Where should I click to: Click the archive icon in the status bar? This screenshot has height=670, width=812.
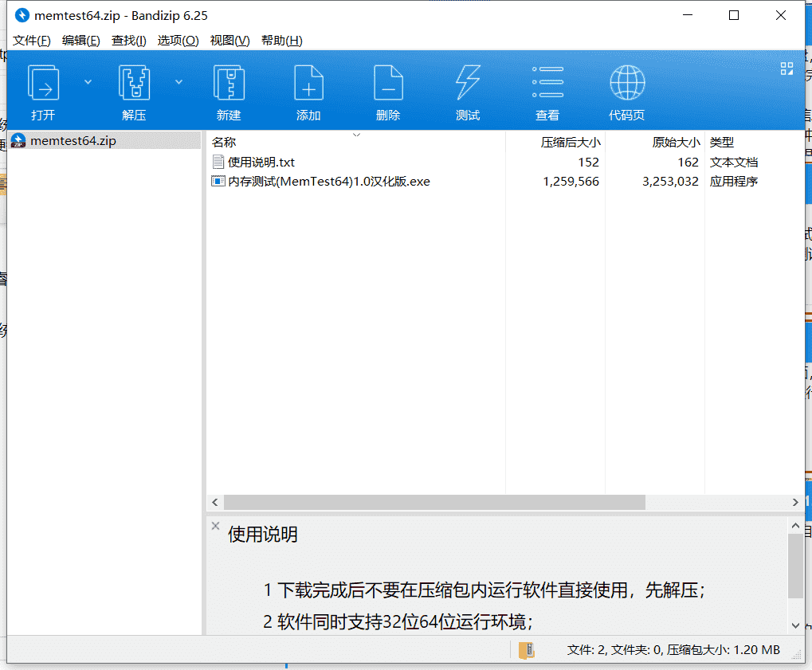click(527, 650)
